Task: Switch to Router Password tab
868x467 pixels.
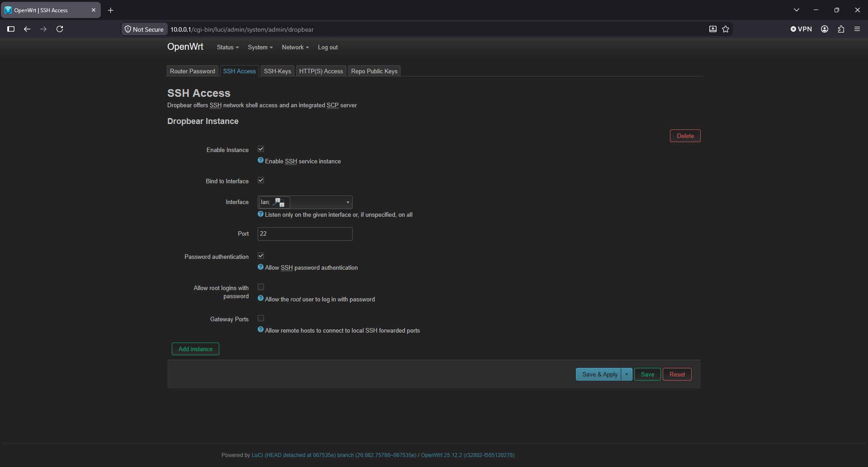Action: pos(193,71)
